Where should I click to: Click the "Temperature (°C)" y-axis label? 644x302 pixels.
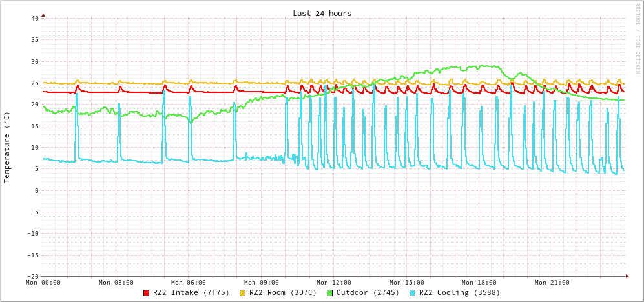click(x=7, y=147)
